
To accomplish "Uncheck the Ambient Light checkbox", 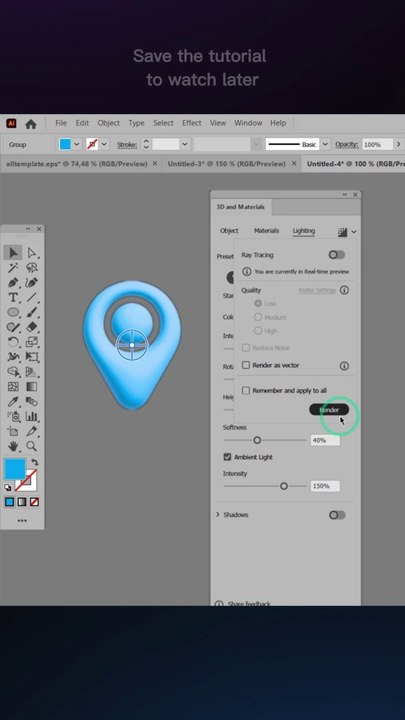I will 227,457.
